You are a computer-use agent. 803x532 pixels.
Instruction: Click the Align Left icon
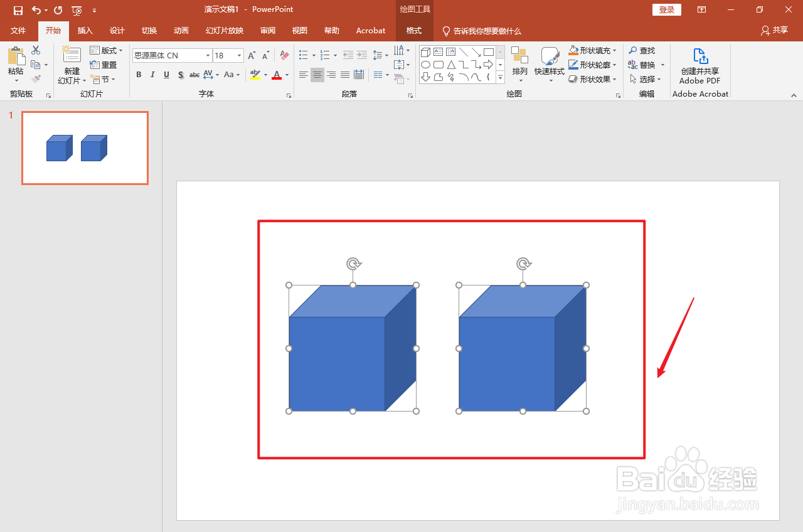(x=304, y=75)
